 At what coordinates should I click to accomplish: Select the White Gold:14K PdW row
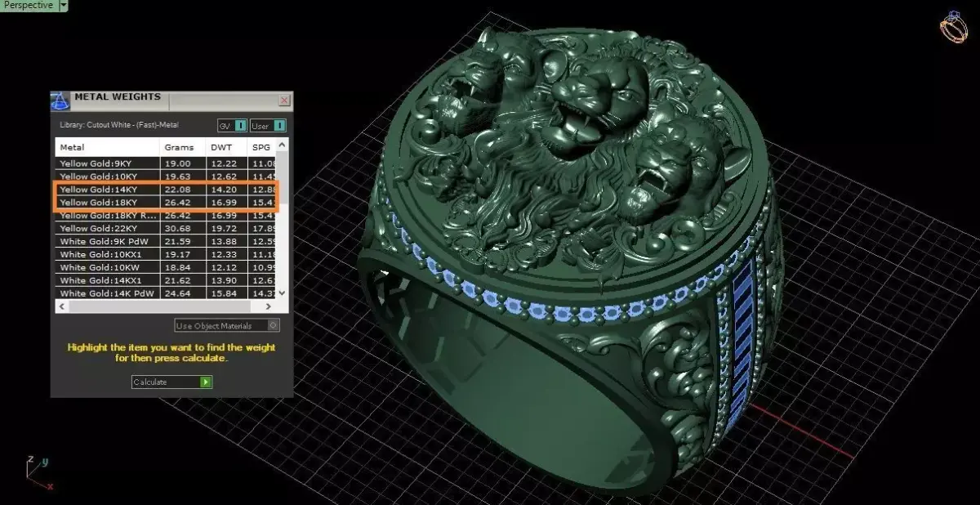(x=167, y=293)
